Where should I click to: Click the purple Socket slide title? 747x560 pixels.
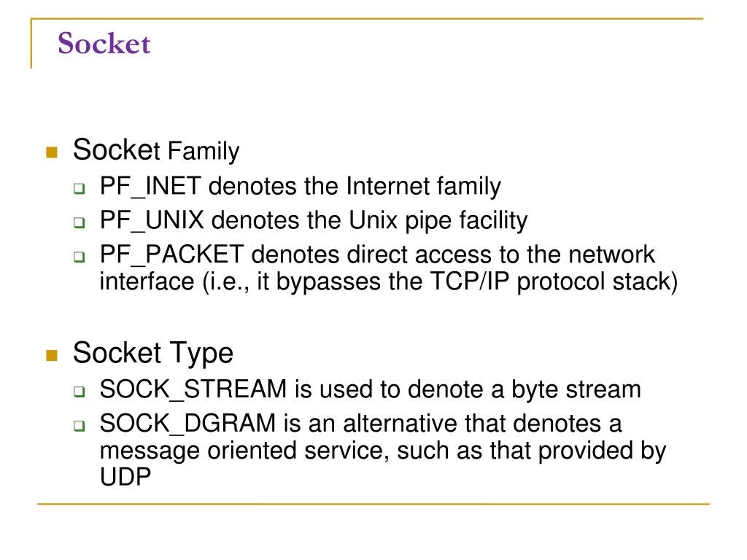(104, 43)
